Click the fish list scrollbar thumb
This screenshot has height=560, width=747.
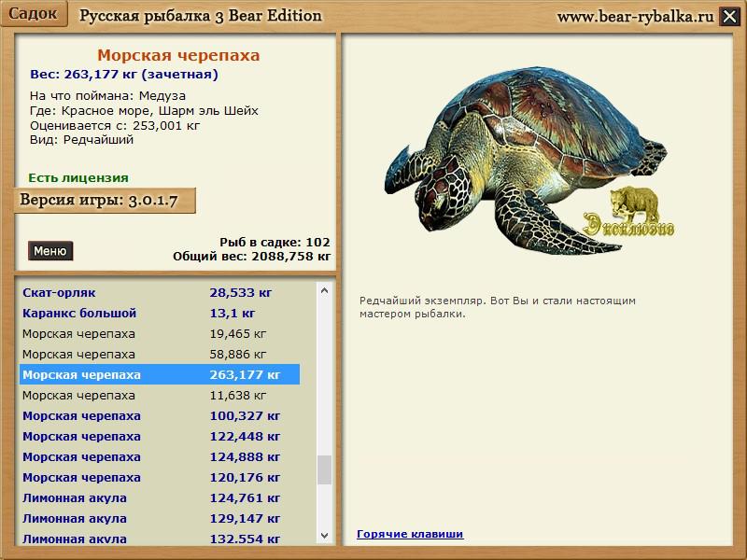(324, 469)
